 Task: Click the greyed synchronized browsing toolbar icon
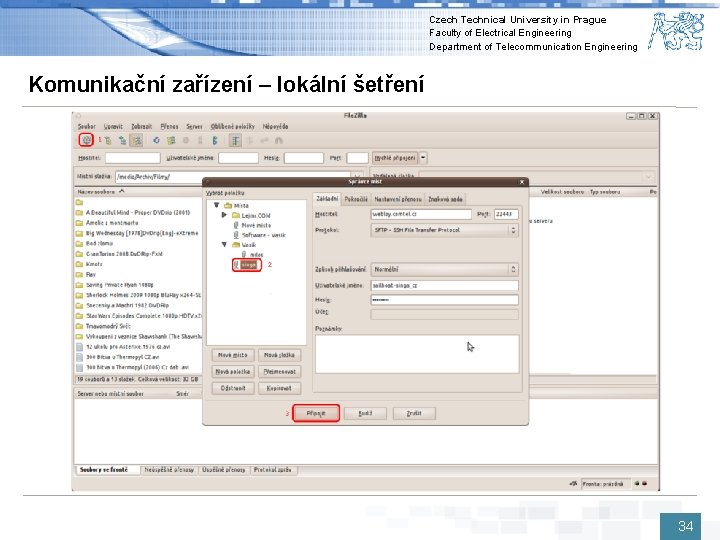[264, 141]
